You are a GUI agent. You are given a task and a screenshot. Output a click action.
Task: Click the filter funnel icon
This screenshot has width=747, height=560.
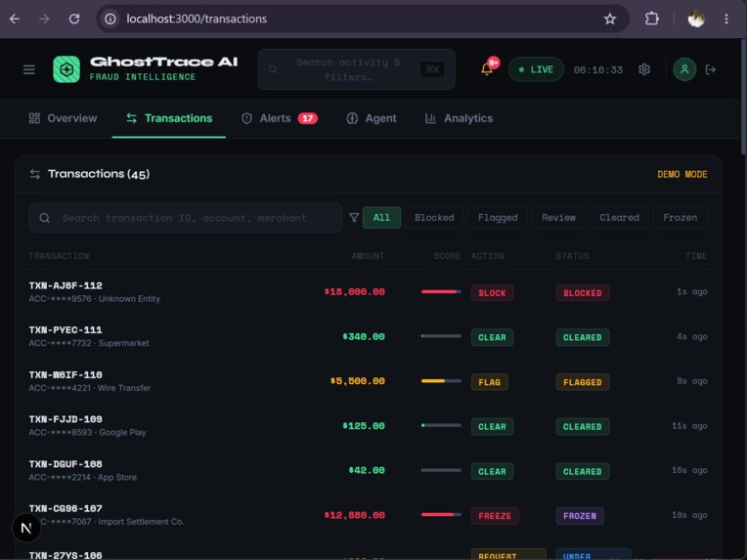pos(354,218)
